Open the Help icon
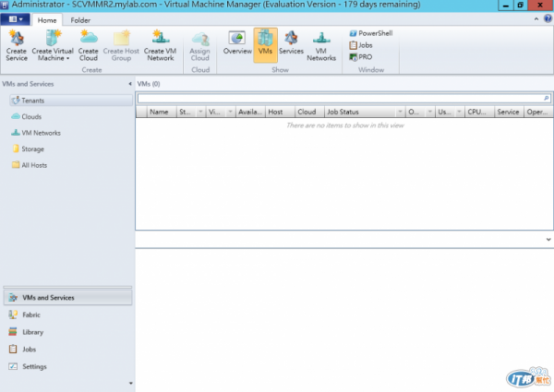This screenshot has height=392, width=554. point(548,18)
